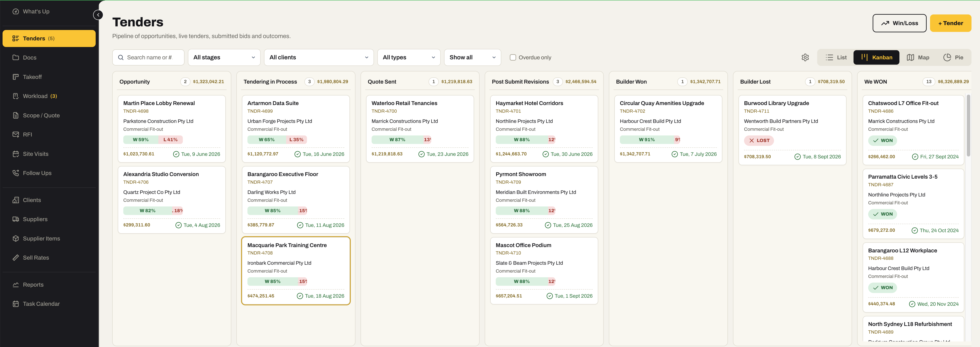Click the Takeoff icon in sidebar

coord(16,77)
